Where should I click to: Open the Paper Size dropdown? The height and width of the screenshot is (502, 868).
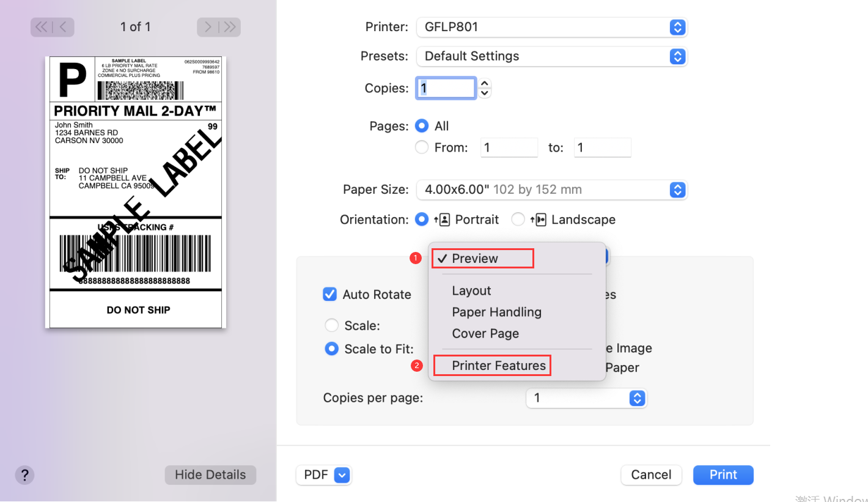[x=551, y=190]
